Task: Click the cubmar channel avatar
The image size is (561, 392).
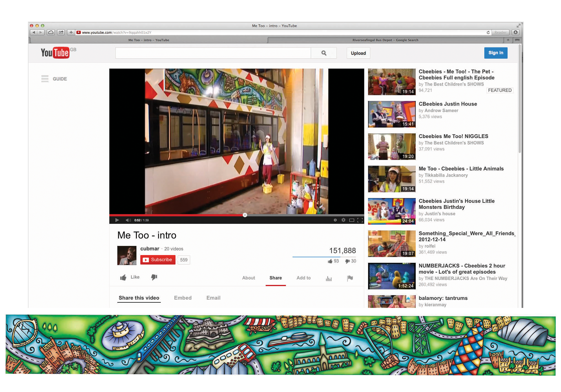Action: (x=127, y=256)
